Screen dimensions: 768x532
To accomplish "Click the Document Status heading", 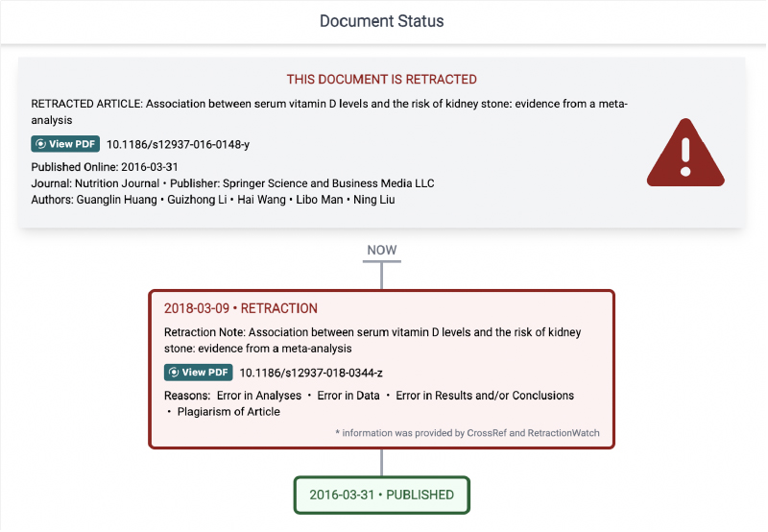I will [x=381, y=21].
